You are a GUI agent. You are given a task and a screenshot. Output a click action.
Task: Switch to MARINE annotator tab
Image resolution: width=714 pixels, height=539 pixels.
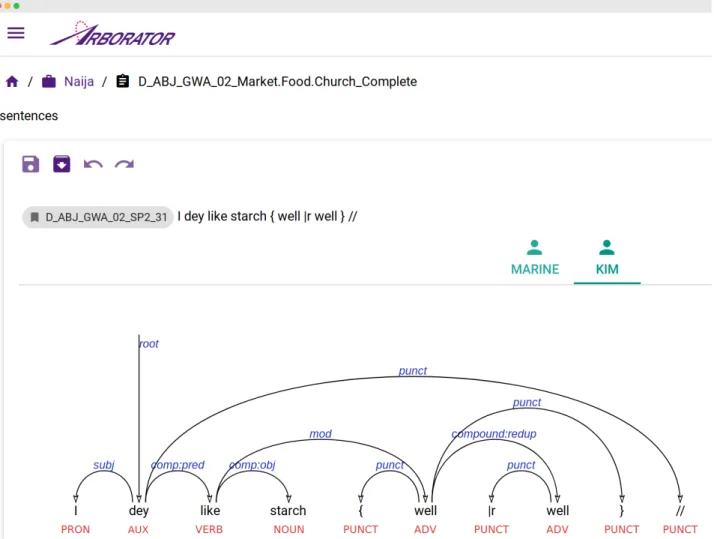pyautogui.click(x=535, y=258)
